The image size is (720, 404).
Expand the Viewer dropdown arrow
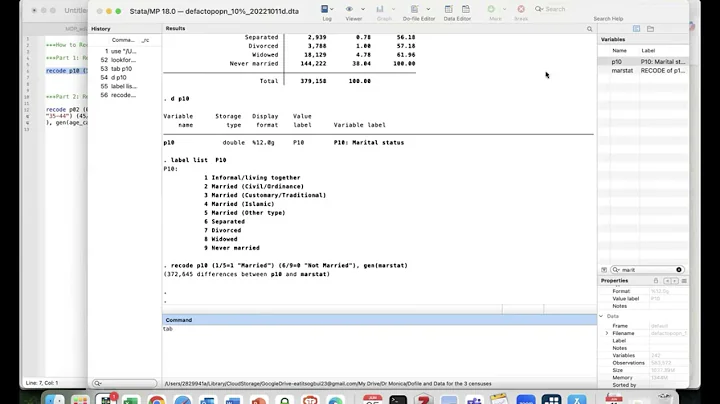[363, 9]
